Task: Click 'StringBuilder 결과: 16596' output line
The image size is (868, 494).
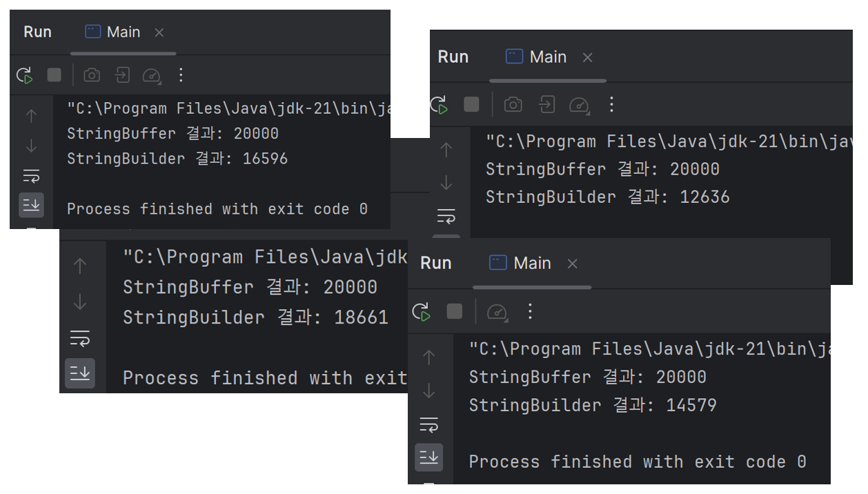Action: [x=177, y=159]
